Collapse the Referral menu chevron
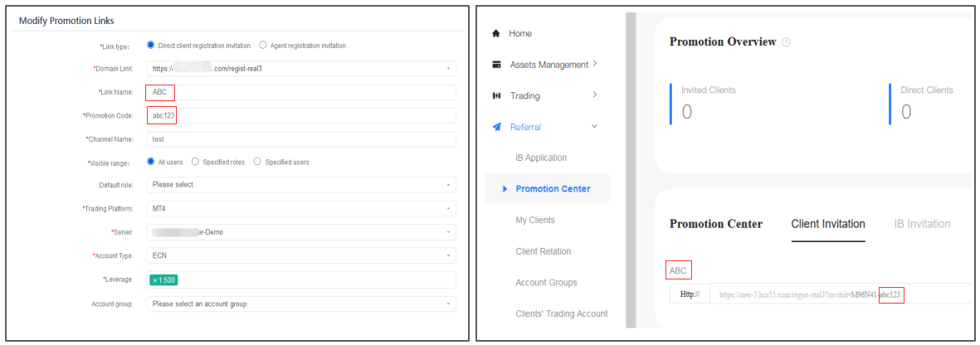 tap(594, 127)
